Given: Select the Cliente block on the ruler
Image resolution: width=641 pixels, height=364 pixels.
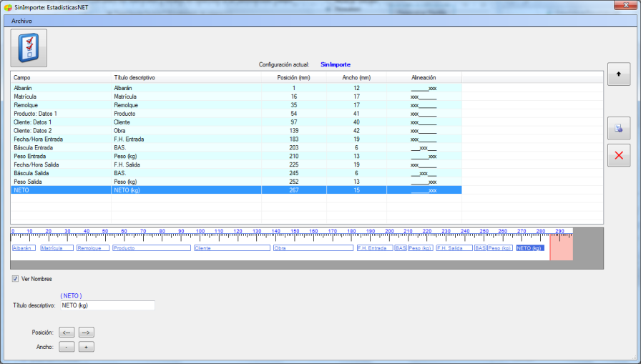Looking at the screenshot, I should 233,248.
